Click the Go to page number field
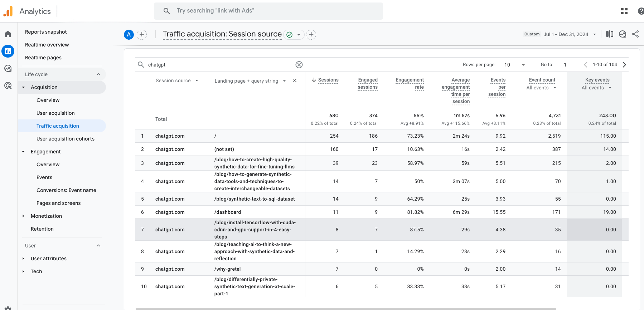Image resolution: width=644 pixels, height=310 pixels. [566, 65]
